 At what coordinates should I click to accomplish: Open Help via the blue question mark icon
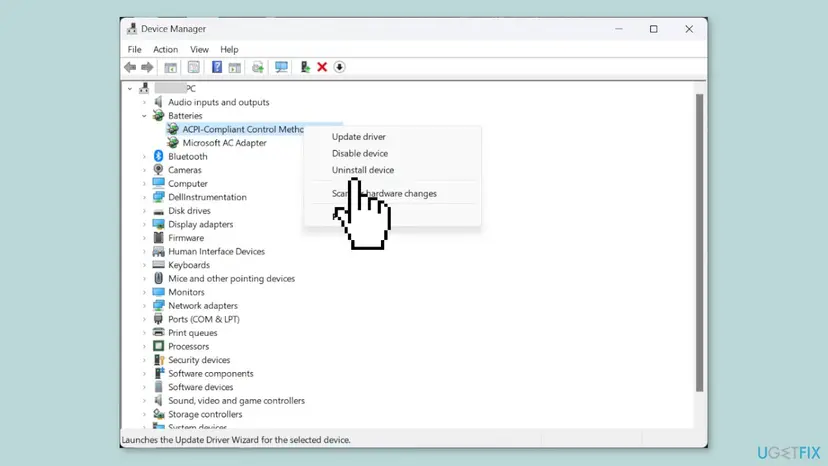click(x=217, y=67)
